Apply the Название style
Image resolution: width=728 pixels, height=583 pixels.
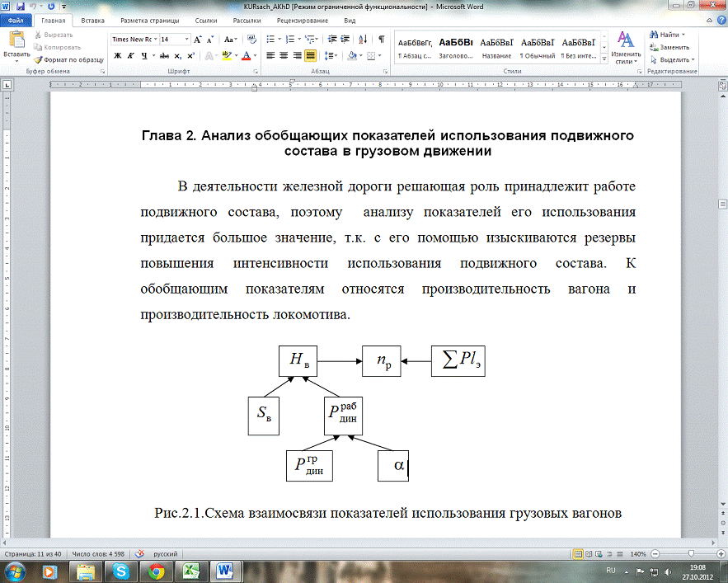tap(496, 48)
